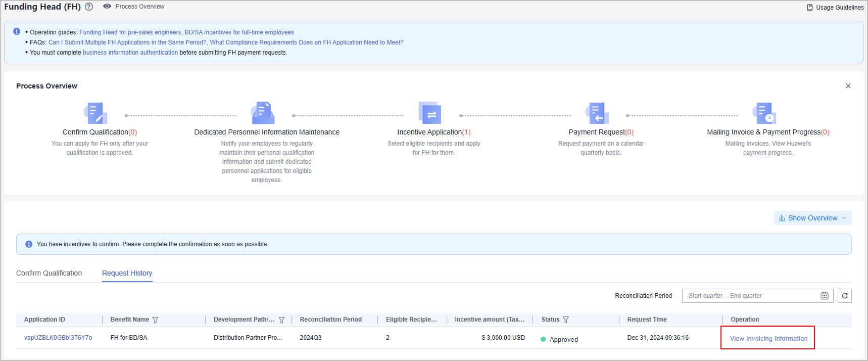Click the Payment Request step icon
The height and width of the screenshot is (361, 868).
tap(597, 113)
